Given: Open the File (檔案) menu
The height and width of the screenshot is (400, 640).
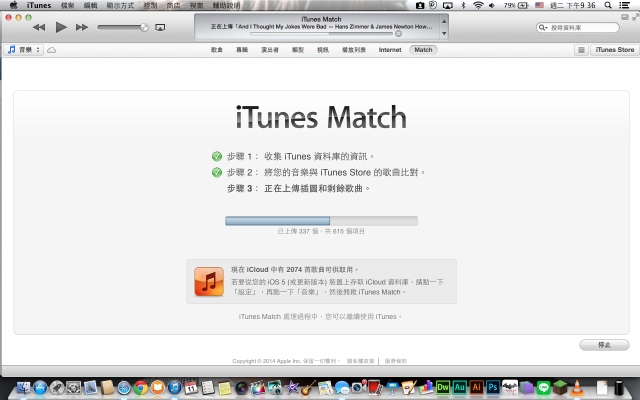Looking at the screenshot, I should coord(67,5).
